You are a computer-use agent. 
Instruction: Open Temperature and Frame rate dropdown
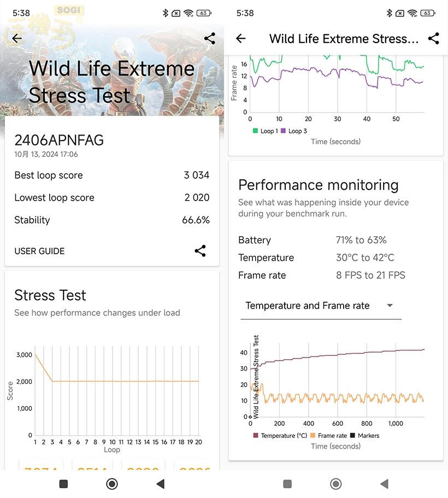320,306
